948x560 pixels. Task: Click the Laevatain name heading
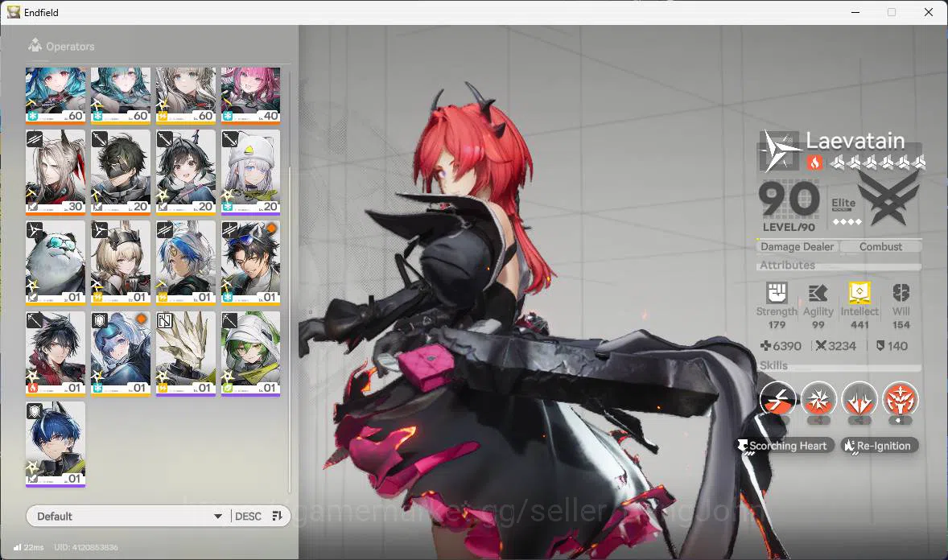pyautogui.click(x=855, y=141)
